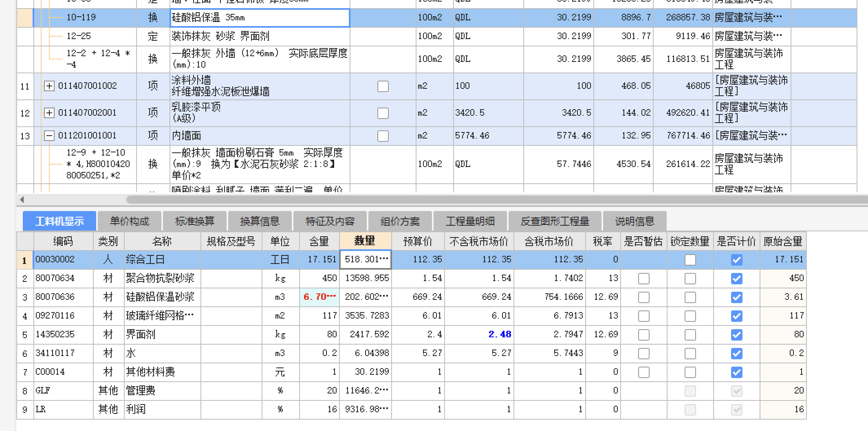The image size is (868, 431).
Task: Switch to the 工料机显示 tab
Action: [x=59, y=221]
